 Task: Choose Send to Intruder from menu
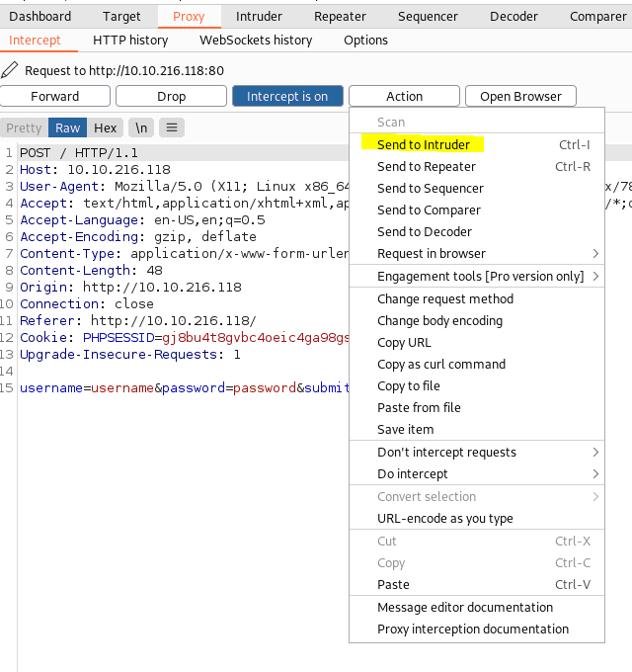pyautogui.click(x=477, y=145)
